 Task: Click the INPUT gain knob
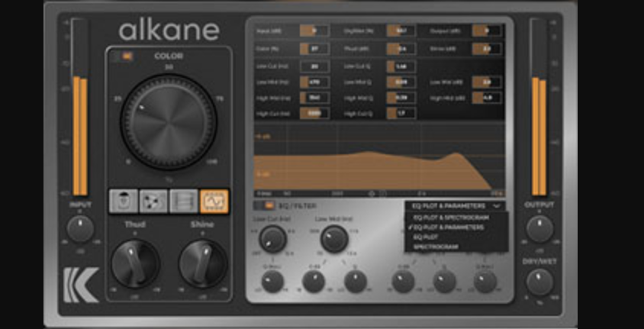80,229
